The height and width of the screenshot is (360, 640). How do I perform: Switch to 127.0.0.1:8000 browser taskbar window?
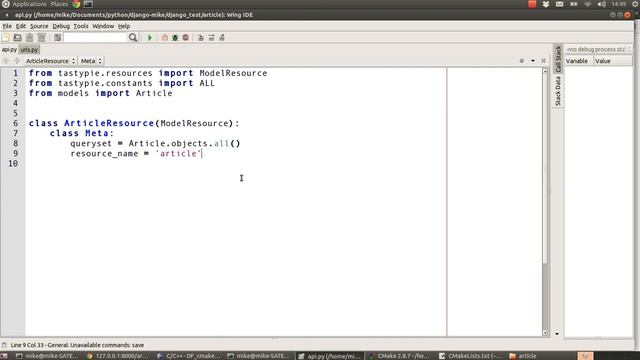click(x=118, y=356)
